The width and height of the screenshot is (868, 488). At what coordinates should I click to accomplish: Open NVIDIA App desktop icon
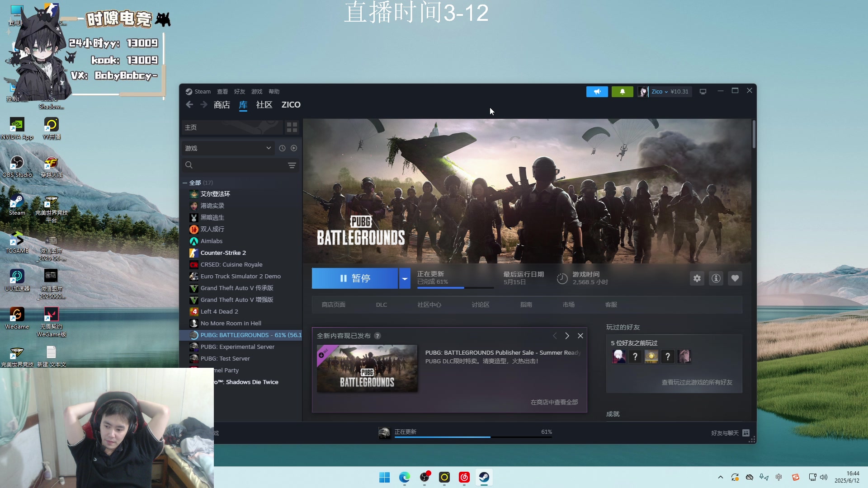pyautogui.click(x=17, y=128)
